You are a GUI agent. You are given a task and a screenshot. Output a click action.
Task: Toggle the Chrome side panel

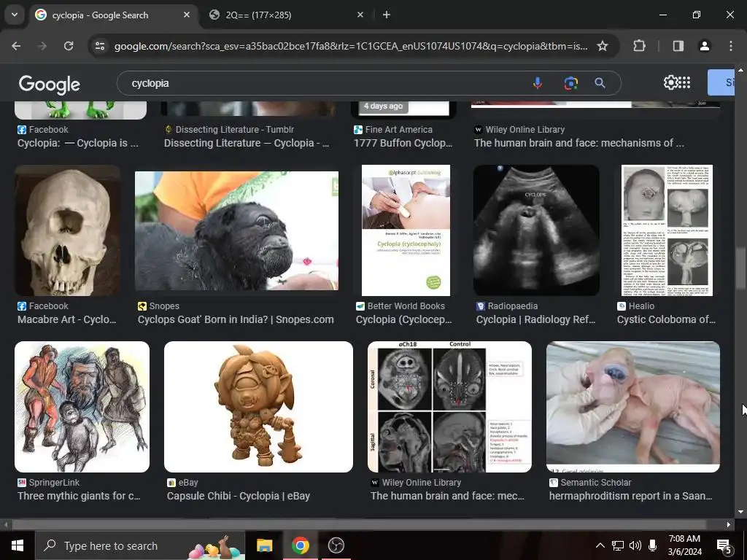click(x=678, y=46)
